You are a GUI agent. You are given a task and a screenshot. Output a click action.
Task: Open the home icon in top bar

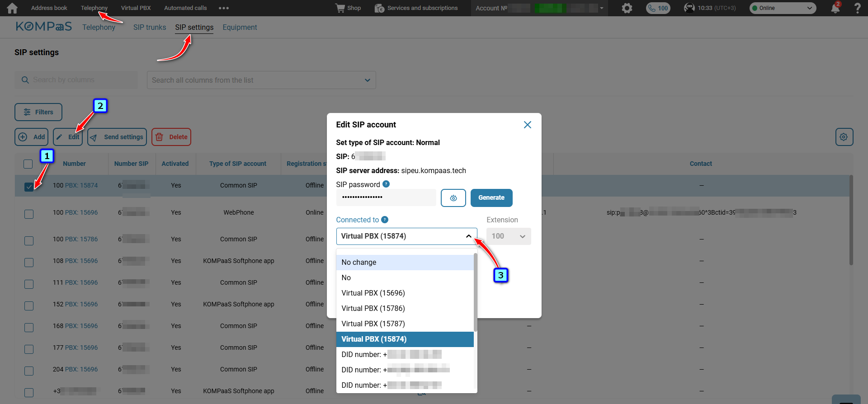tap(12, 8)
